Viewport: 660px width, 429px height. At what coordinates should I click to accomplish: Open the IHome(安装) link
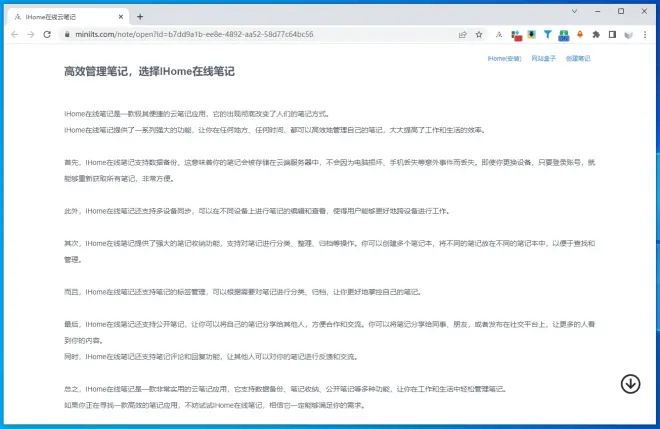504,59
